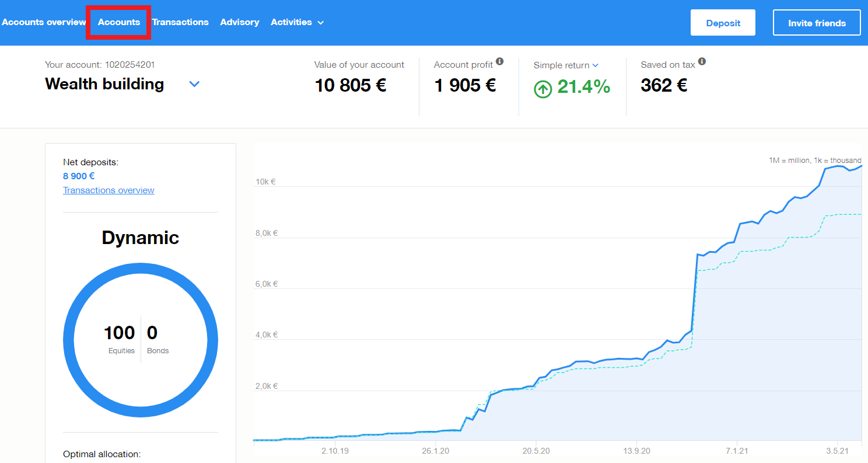Screen dimensions: 868x463
Task: Select the 26.1.20 date on chart axis
Action: click(x=435, y=451)
